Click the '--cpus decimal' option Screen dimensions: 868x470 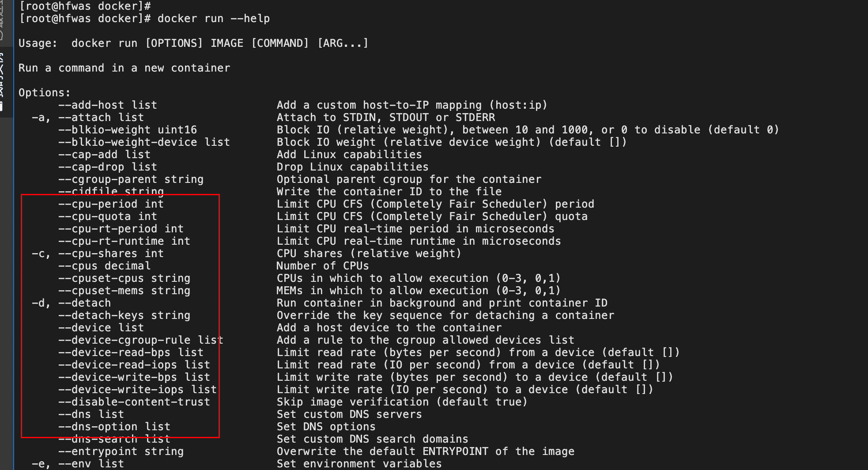(x=104, y=266)
